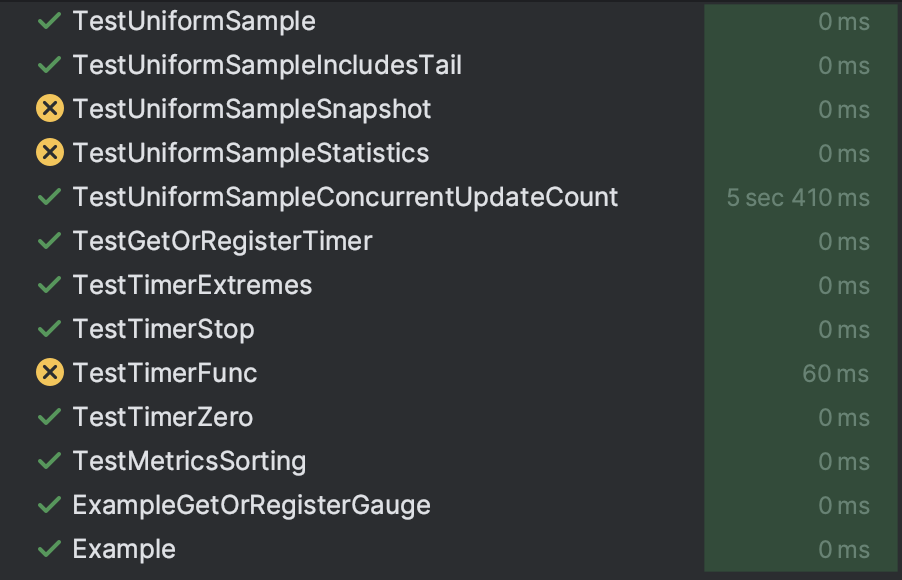Click the green checkmark beside TestUniformSample
The image size is (902, 580).
49,21
